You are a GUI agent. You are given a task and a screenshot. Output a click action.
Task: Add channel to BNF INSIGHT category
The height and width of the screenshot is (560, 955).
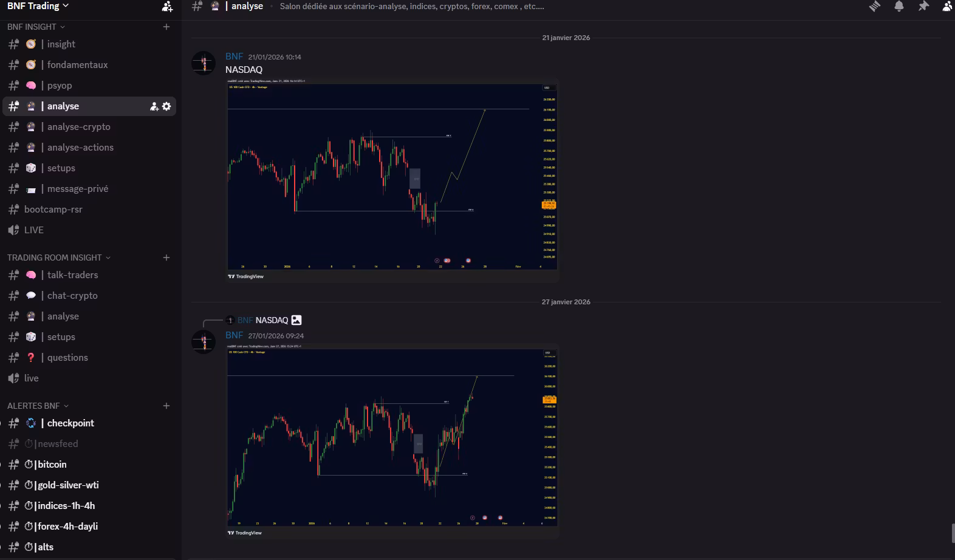(166, 27)
